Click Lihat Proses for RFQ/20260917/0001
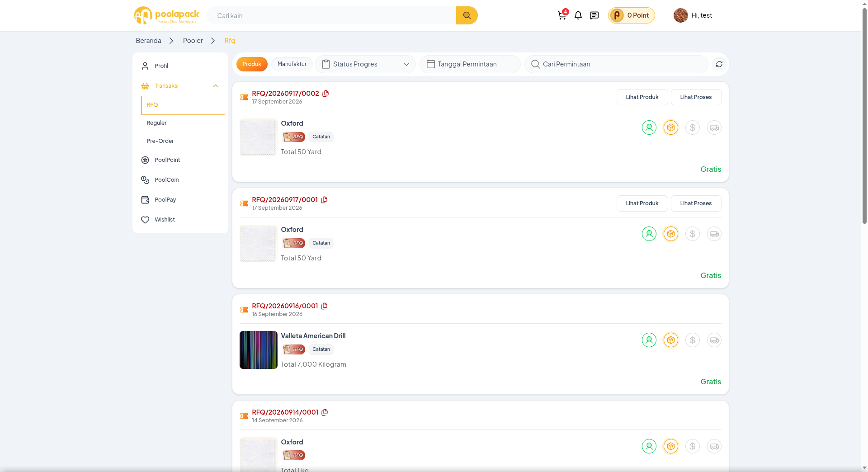Viewport: 868px width, 472px height. coord(696,203)
